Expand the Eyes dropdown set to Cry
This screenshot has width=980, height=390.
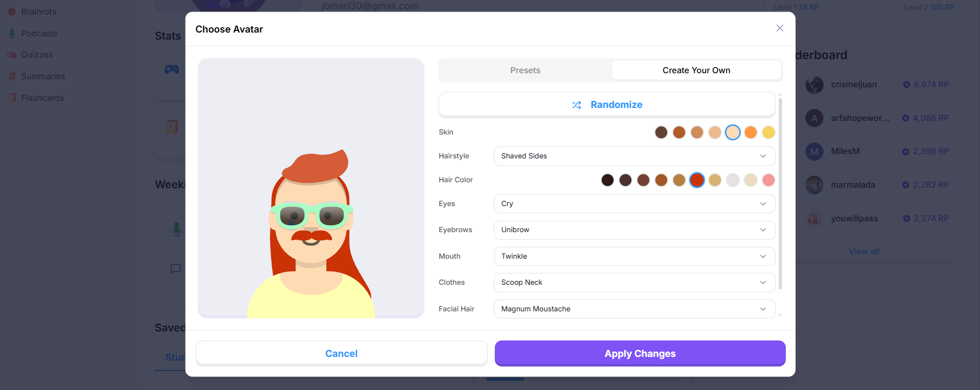coord(634,204)
